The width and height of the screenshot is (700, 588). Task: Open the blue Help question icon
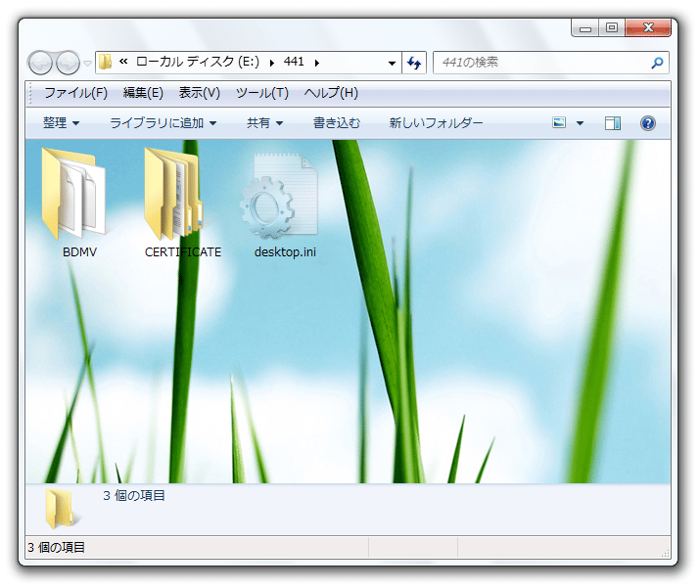[648, 123]
